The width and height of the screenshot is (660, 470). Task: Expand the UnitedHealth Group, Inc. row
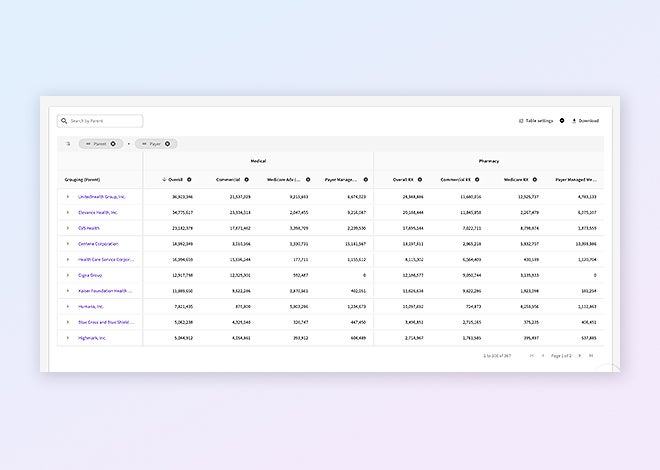pos(68,197)
